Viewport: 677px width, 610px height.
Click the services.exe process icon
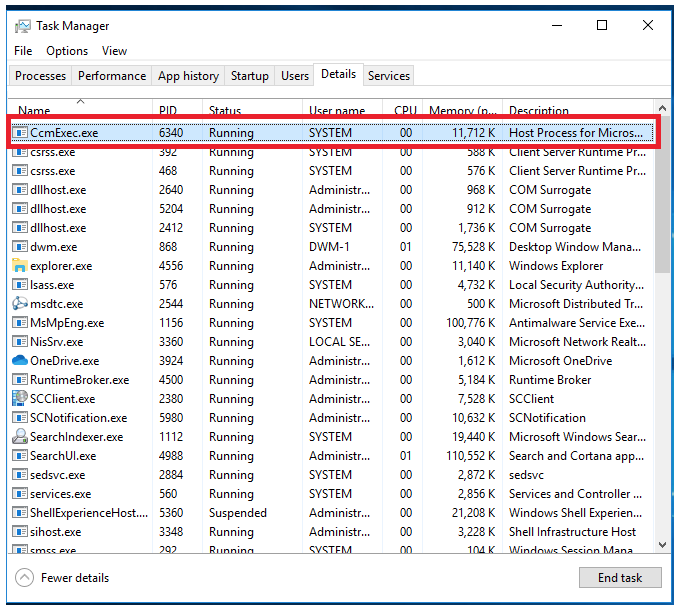pos(19,493)
